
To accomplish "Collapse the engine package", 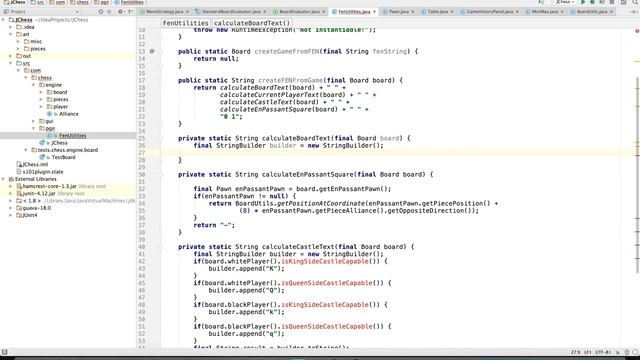I will pos(34,85).
